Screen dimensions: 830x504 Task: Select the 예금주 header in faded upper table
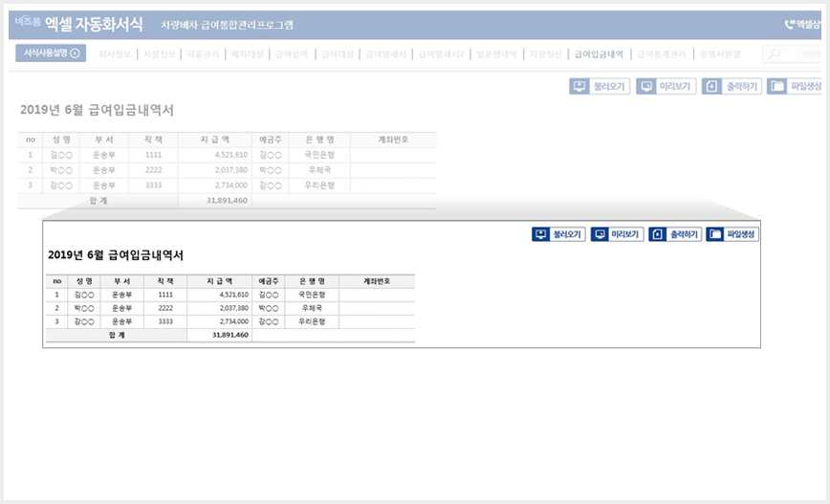pyautogui.click(x=271, y=140)
